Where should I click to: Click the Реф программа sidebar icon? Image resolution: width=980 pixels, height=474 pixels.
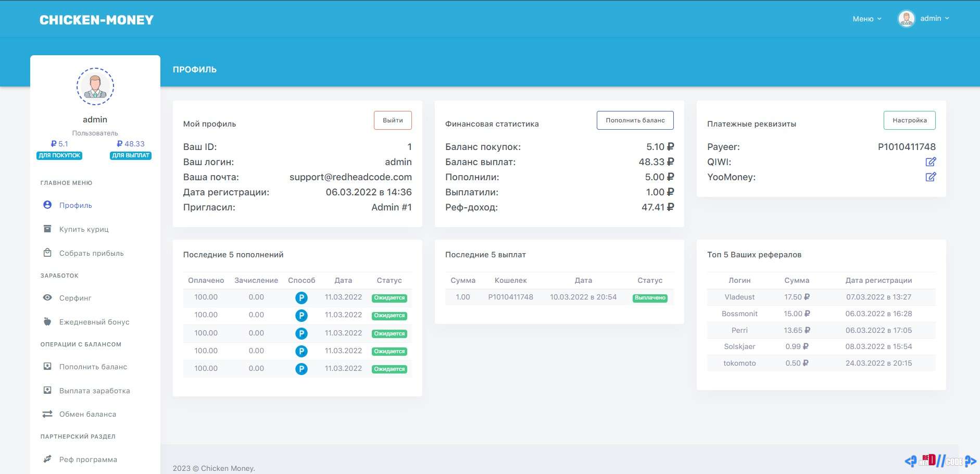tap(47, 459)
